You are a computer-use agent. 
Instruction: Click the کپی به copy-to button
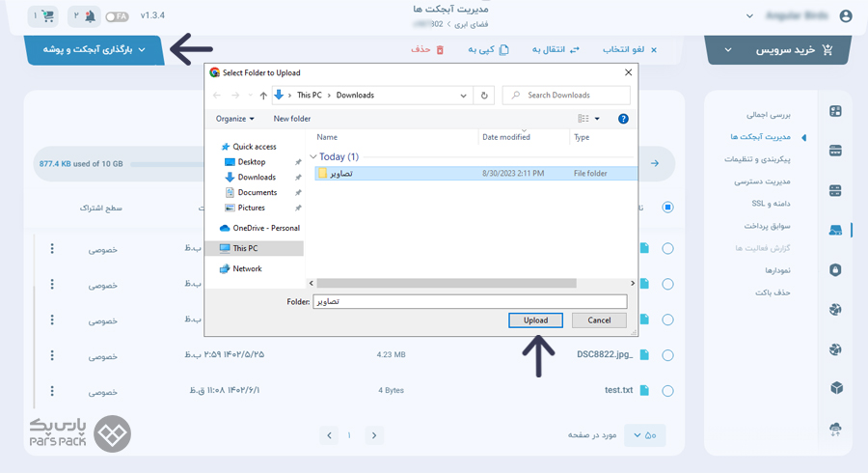coord(488,49)
